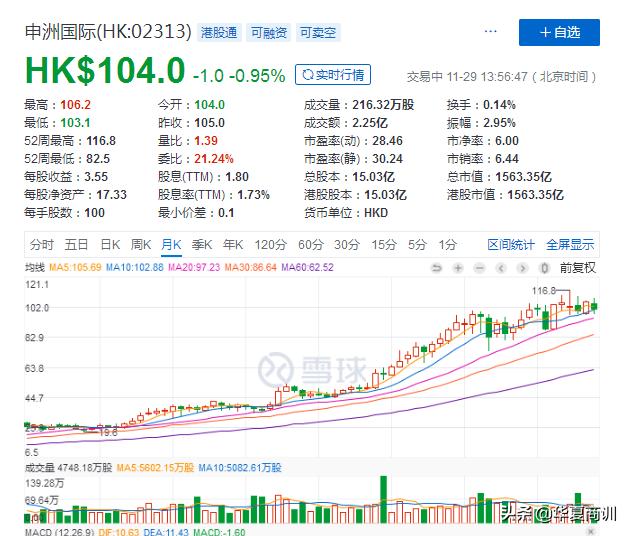
Task: Click the 港股通 tag
Action: pyautogui.click(x=219, y=33)
